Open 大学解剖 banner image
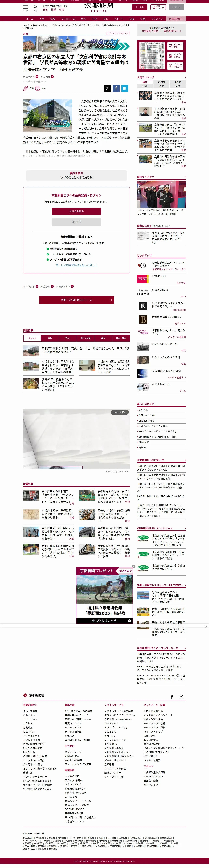 [77, 44]
